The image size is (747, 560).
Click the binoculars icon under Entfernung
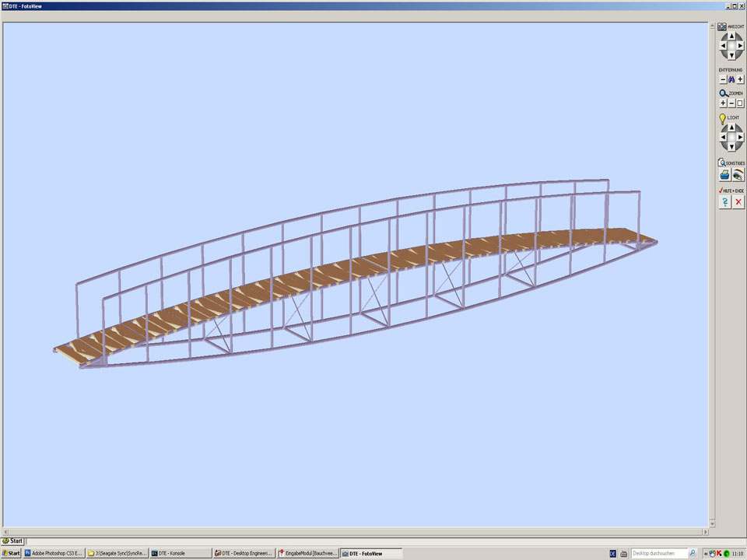pyautogui.click(x=731, y=79)
